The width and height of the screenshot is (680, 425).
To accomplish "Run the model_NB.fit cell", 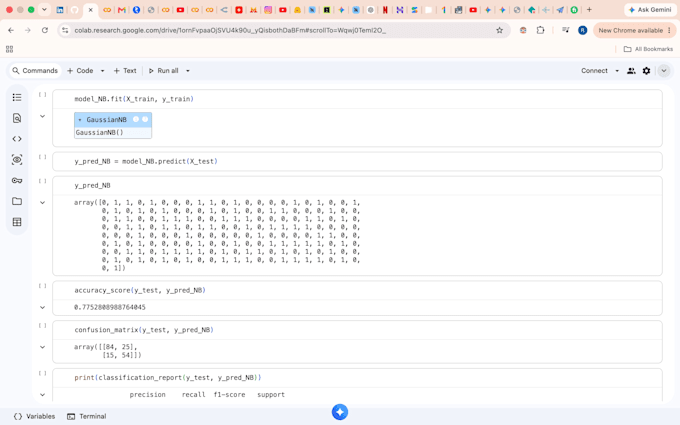I will tap(42, 95).
